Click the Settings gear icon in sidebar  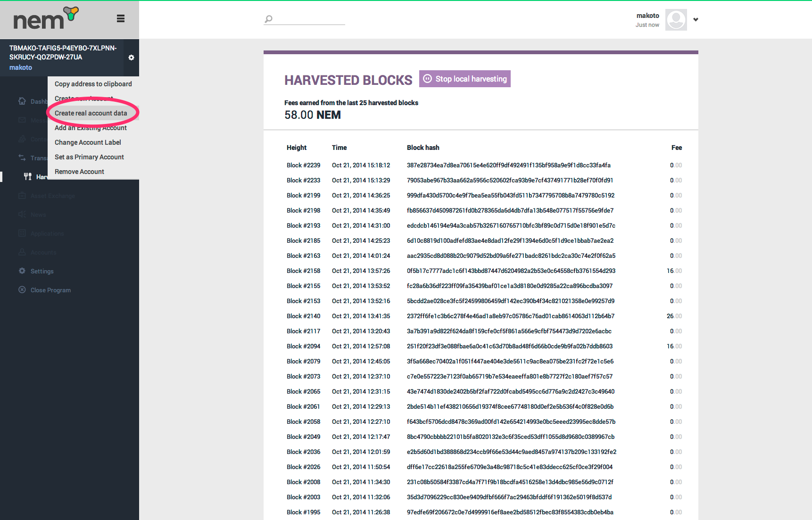click(22, 271)
